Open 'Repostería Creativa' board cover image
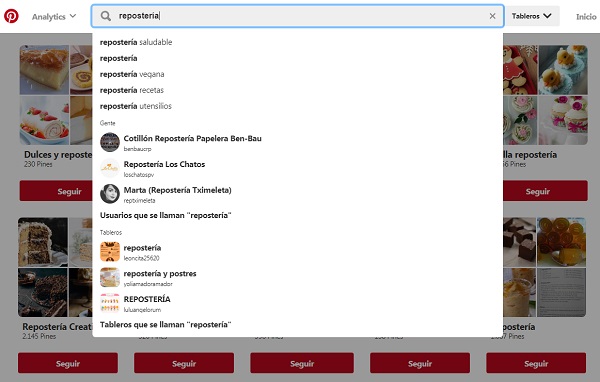The width and height of the screenshot is (600, 382). coord(55,267)
